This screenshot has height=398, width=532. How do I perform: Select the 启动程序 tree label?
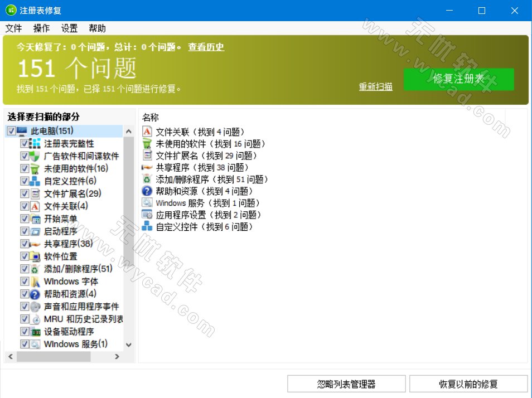pos(60,231)
